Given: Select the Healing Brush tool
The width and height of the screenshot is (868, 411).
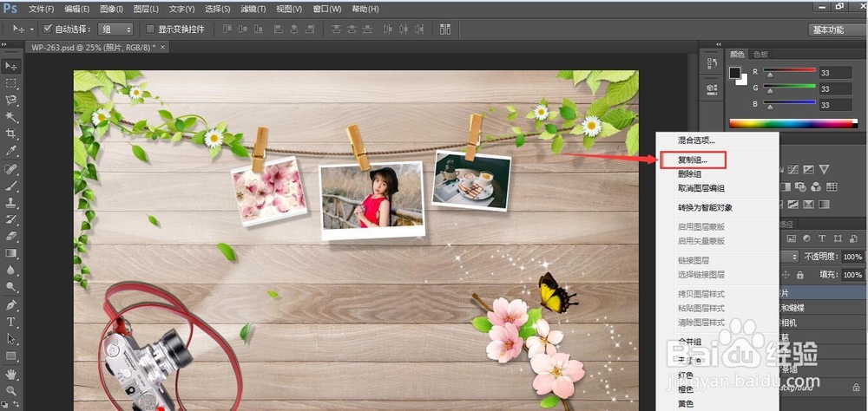Looking at the screenshot, I should tap(11, 169).
